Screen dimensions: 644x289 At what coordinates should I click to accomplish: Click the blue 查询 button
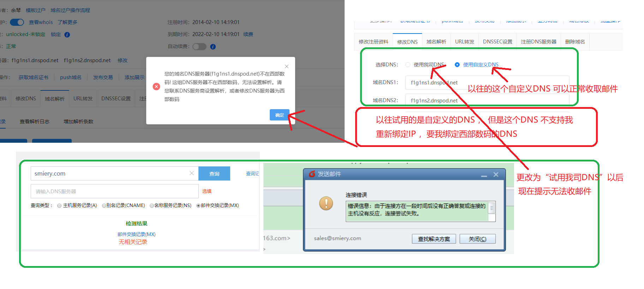(x=214, y=173)
